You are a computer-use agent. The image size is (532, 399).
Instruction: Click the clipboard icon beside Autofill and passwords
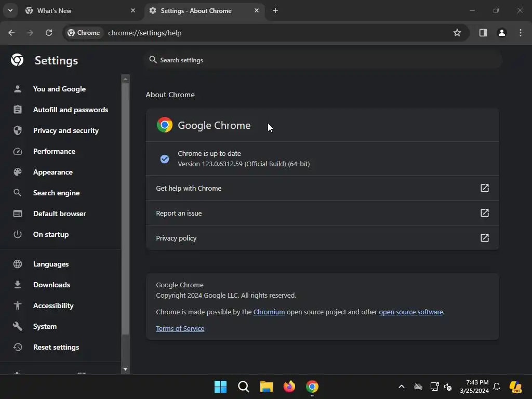(x=18, y=110)
